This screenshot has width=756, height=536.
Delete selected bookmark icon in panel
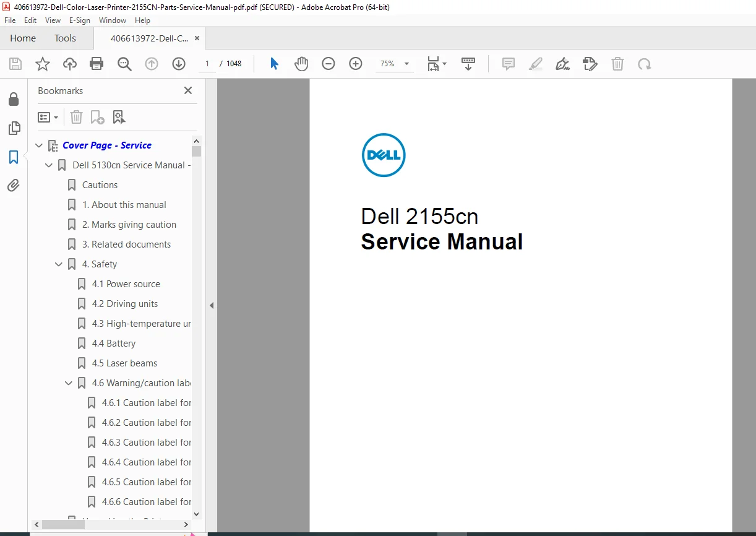click(76, 117)
